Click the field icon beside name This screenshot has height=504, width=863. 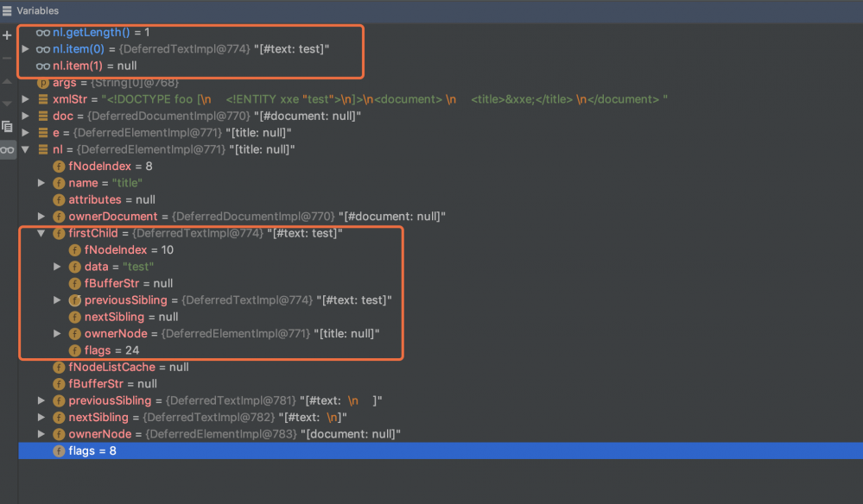click(59, 183)
